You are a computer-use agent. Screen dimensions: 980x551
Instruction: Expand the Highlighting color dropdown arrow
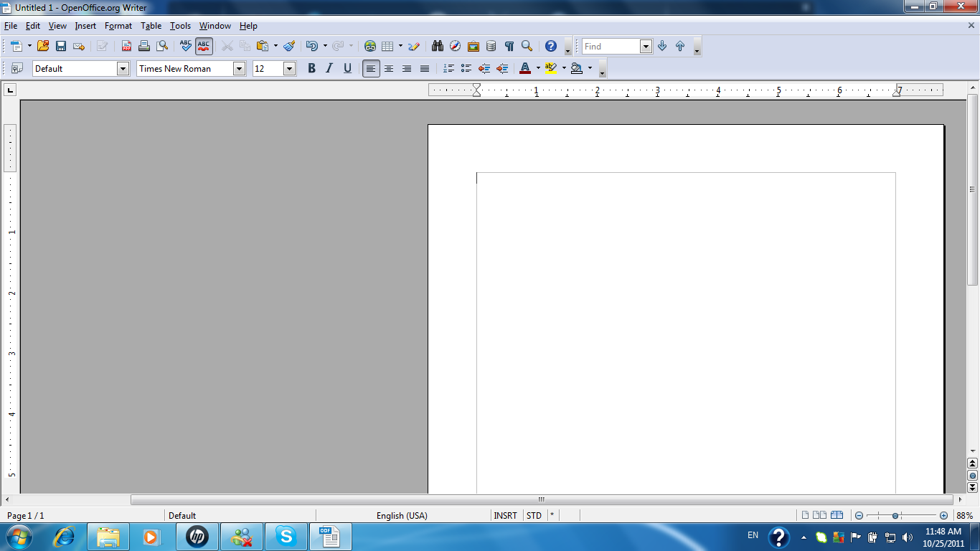tap(564, 68)
